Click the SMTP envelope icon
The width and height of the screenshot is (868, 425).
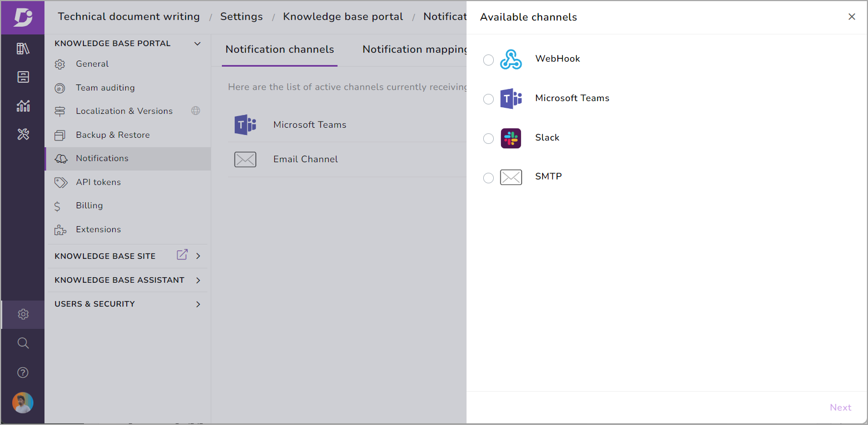click(510, 177)
